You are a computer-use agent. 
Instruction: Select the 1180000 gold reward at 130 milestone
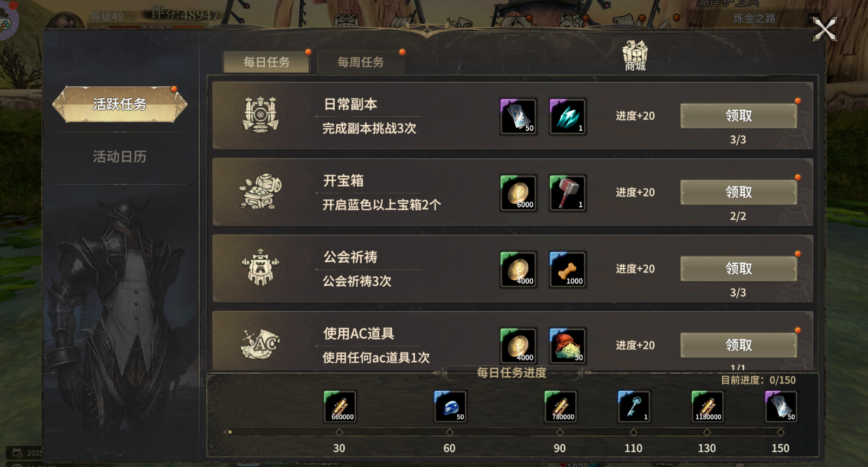coord(707,407)
